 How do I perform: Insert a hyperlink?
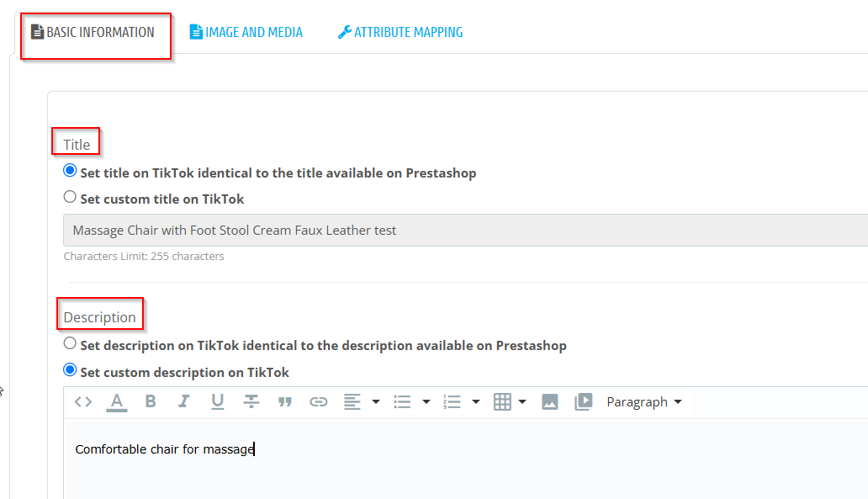(318, 402)
